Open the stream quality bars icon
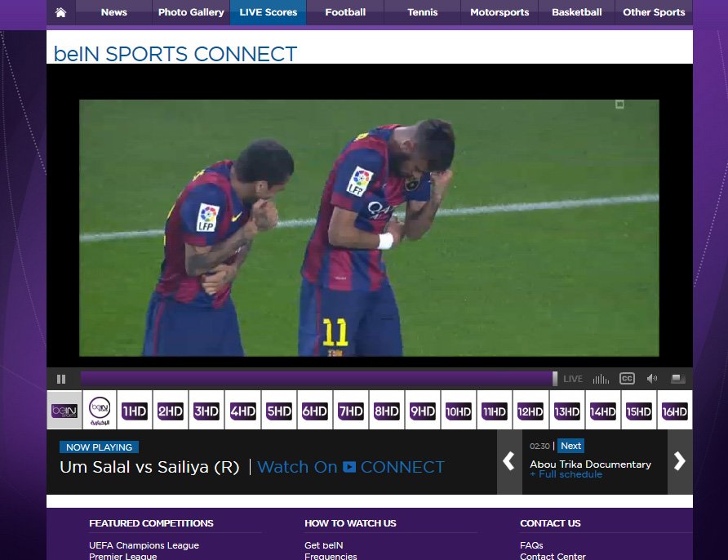Viewport: 728px width, 560px height. [x=601, y=379]
